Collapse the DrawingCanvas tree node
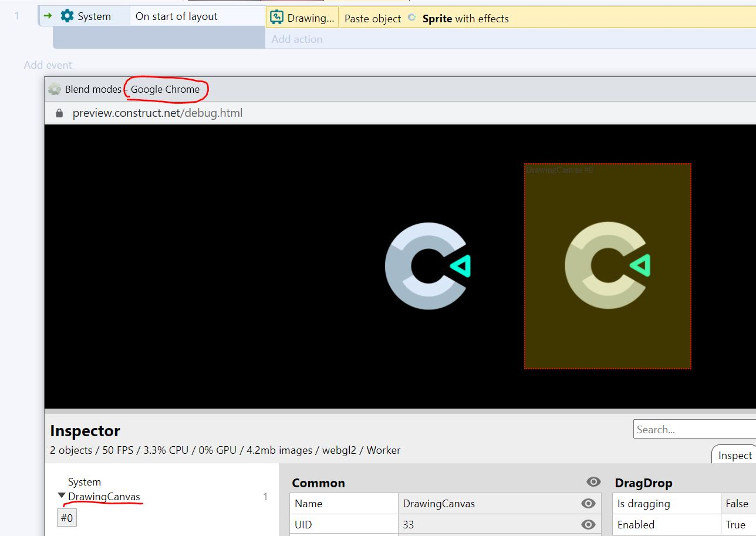756x536 pixels. pos(62,496)
